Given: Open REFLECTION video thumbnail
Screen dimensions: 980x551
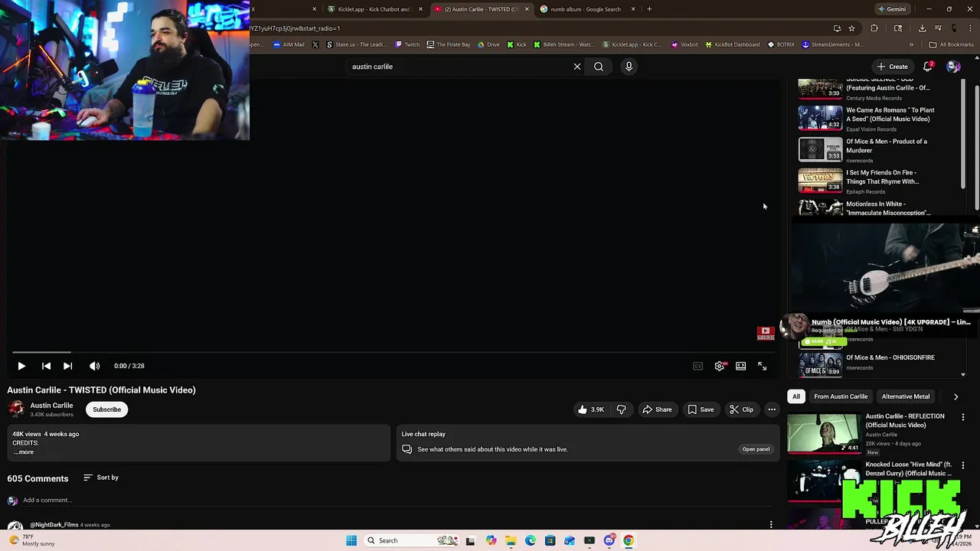Looking at the screenshot, I should pos(824,433).
